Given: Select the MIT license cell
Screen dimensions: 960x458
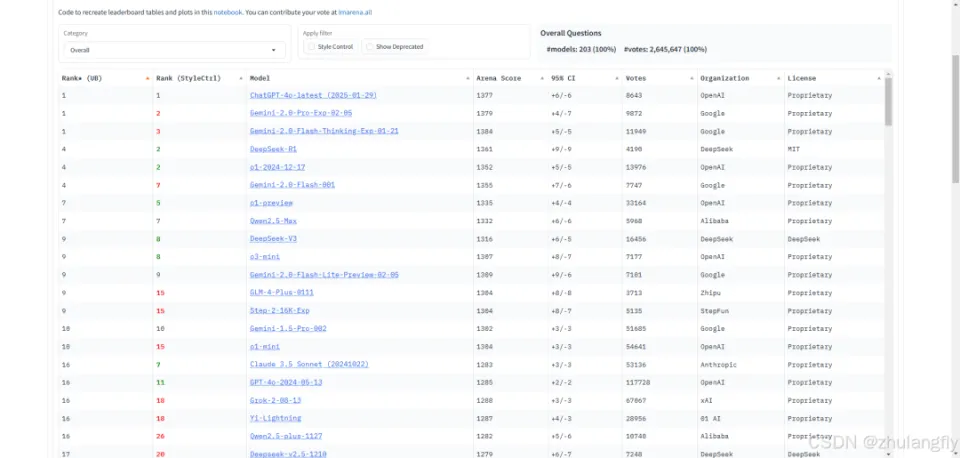Looking at the screenshot, I should point(793,149).
